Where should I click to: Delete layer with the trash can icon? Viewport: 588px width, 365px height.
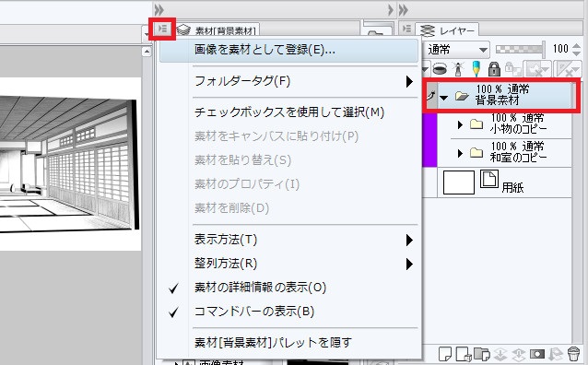pyautogui.click(x=573, y=354)
